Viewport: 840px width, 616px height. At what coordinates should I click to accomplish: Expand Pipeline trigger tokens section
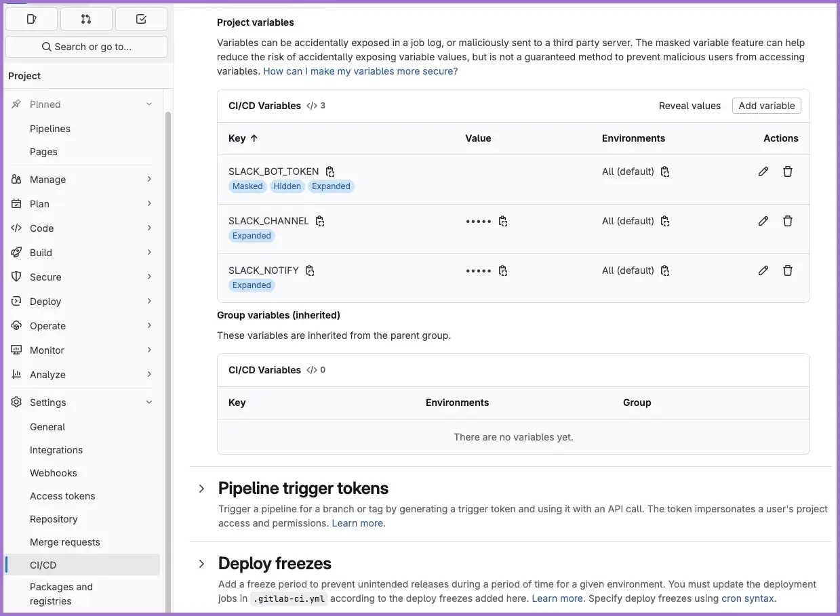(x=201, y=489)
